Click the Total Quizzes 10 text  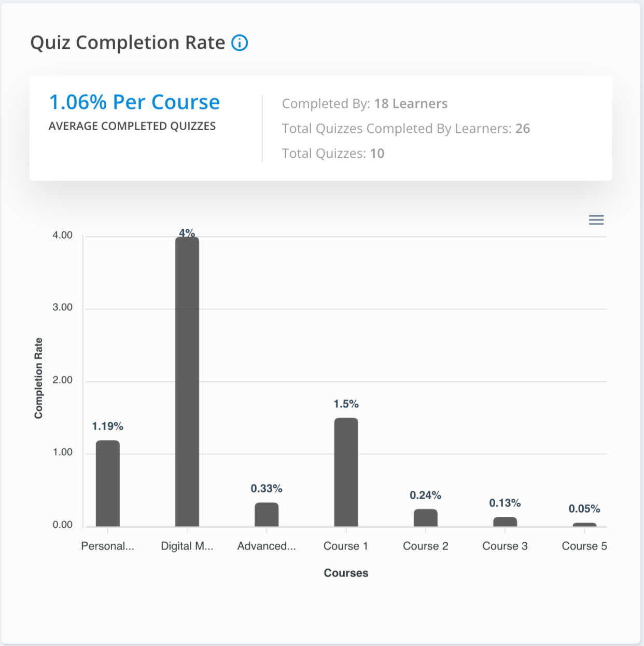(x=333, y=154)
